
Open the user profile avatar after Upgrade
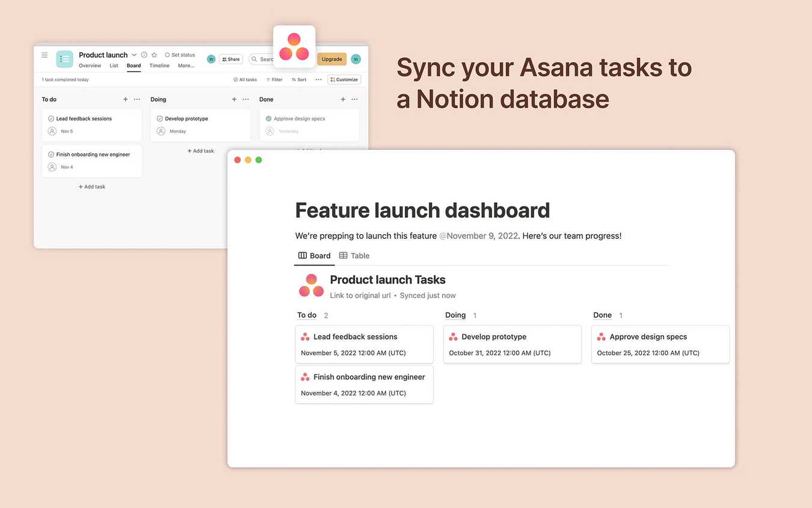tap(356, 59)
